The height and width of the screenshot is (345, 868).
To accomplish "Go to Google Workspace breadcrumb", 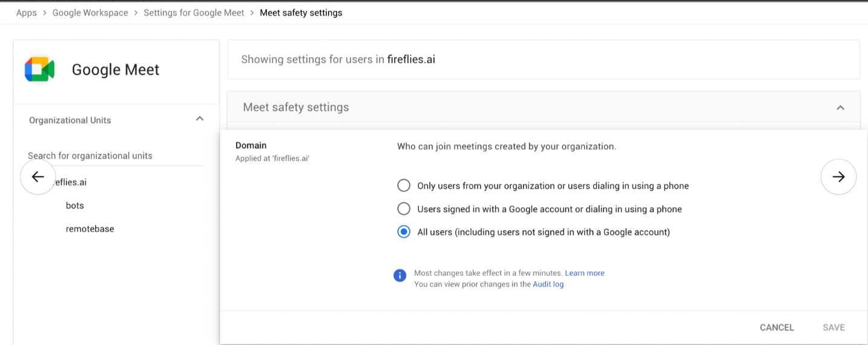I will tap(90, 13).
